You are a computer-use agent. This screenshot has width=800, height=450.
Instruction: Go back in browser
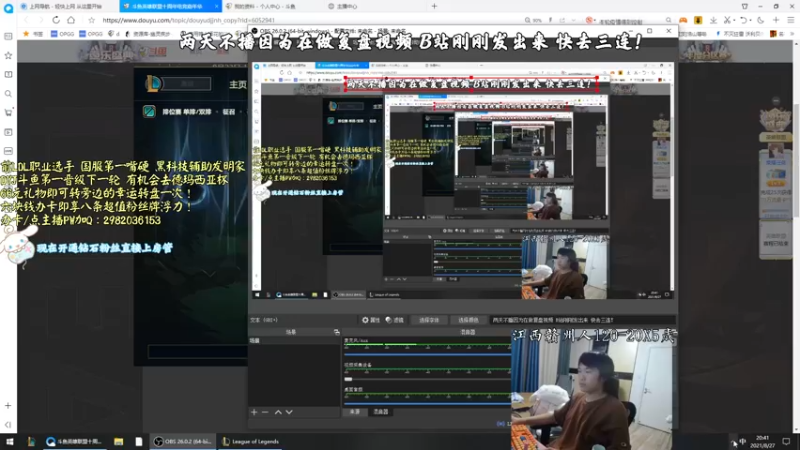pos(26,20)
